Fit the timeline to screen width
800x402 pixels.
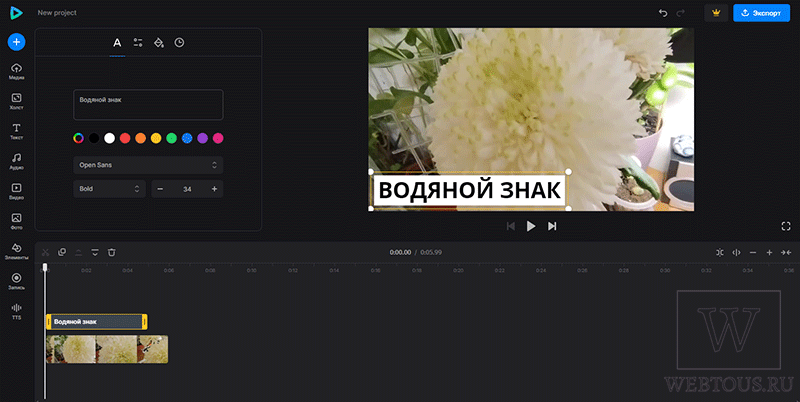point(786,252)
